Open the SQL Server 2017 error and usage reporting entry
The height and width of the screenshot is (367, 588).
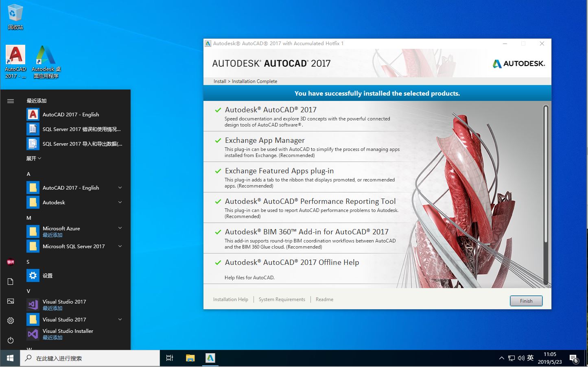[75, 129]
